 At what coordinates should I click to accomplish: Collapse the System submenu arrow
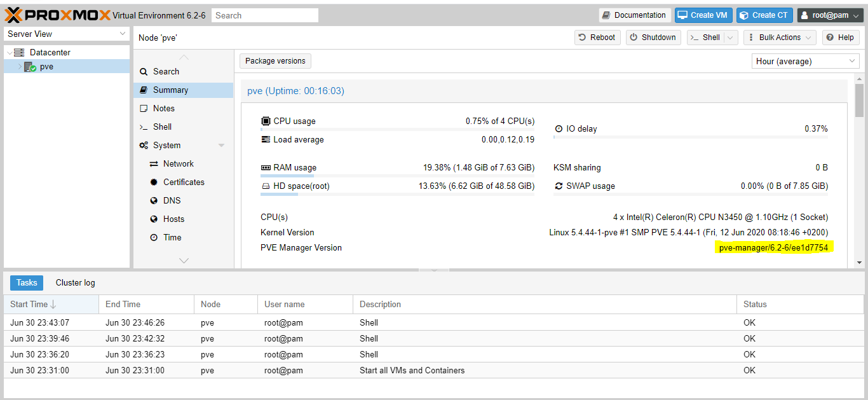click(x=221, y=146)
